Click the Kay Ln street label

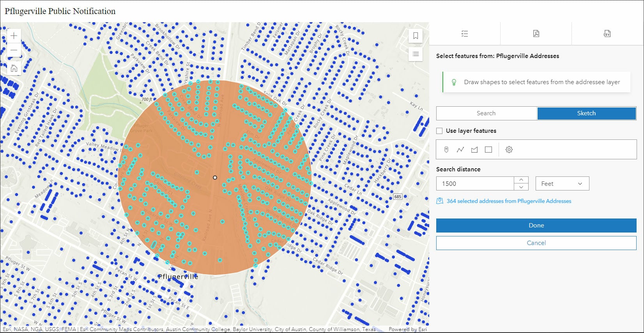(416, 105)
